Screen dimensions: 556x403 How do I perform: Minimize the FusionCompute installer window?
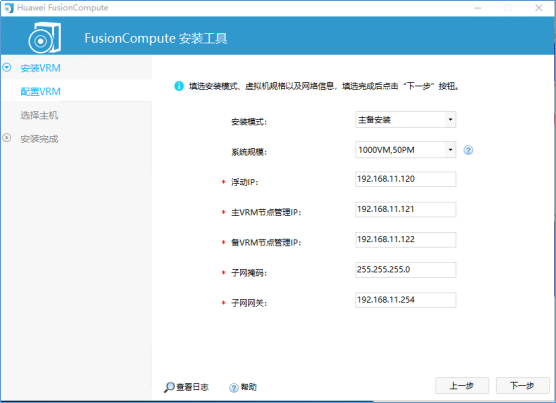478,8
